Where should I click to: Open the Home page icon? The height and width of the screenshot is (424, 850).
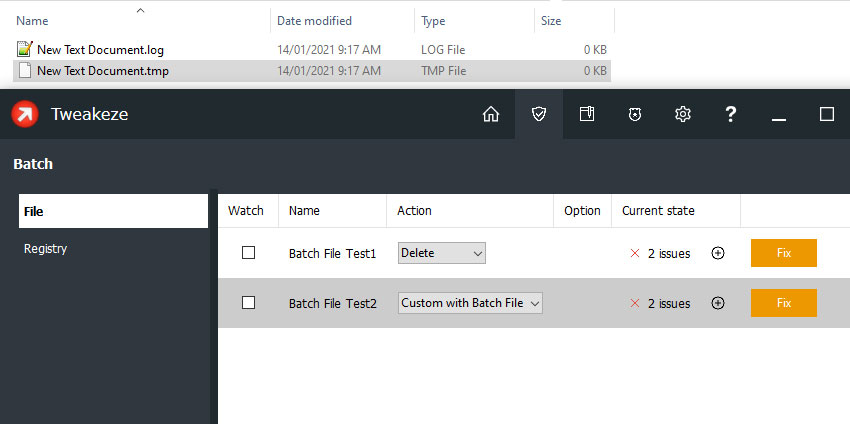tap(491, 114)
